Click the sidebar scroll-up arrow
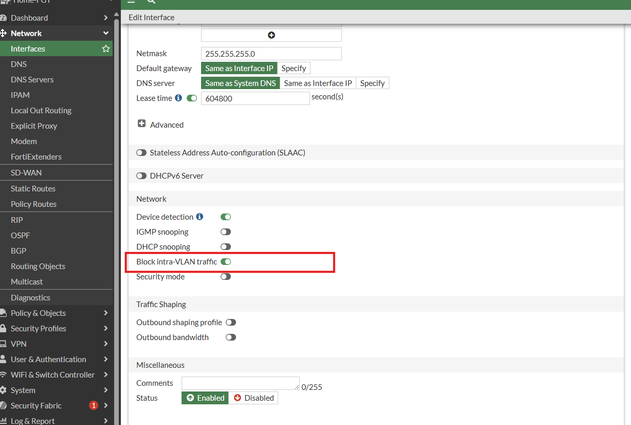This screenshot has width=631, height=425. pos(117,14)
